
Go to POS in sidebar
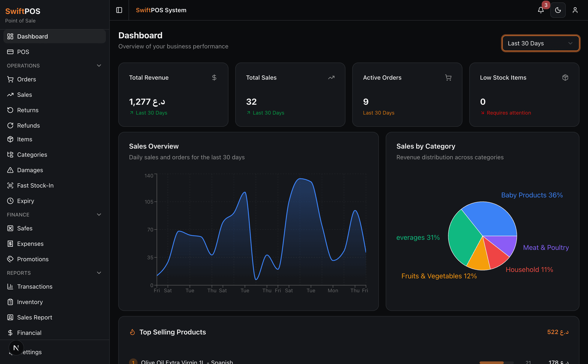[23, 52]
